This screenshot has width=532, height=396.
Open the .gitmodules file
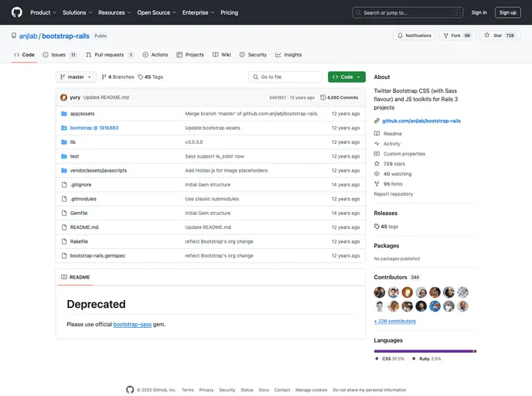[x=84, y=199]
